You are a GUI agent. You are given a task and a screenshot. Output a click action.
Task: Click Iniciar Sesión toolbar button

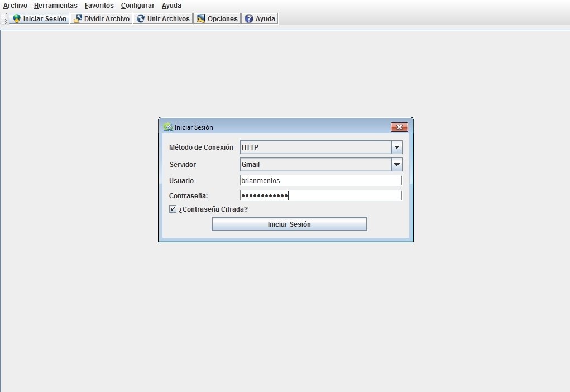coord(39,18)
